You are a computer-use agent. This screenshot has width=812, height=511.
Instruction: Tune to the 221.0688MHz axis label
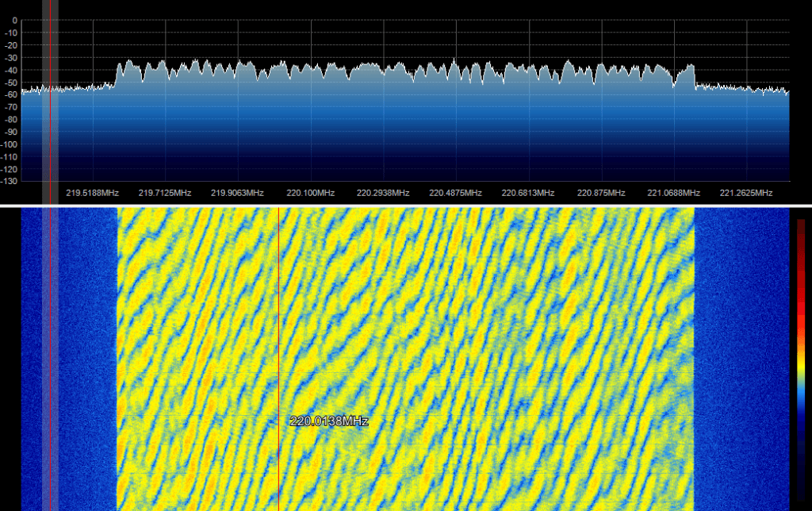(x=674, y=193)
